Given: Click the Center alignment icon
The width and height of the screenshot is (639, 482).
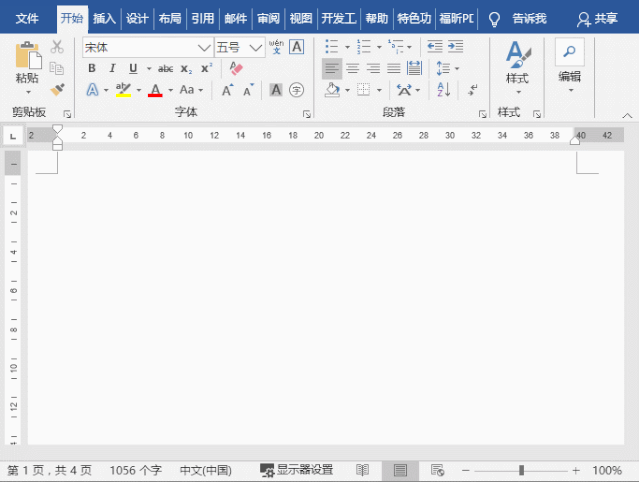Looking at the screenshot, I should [352, 68].
